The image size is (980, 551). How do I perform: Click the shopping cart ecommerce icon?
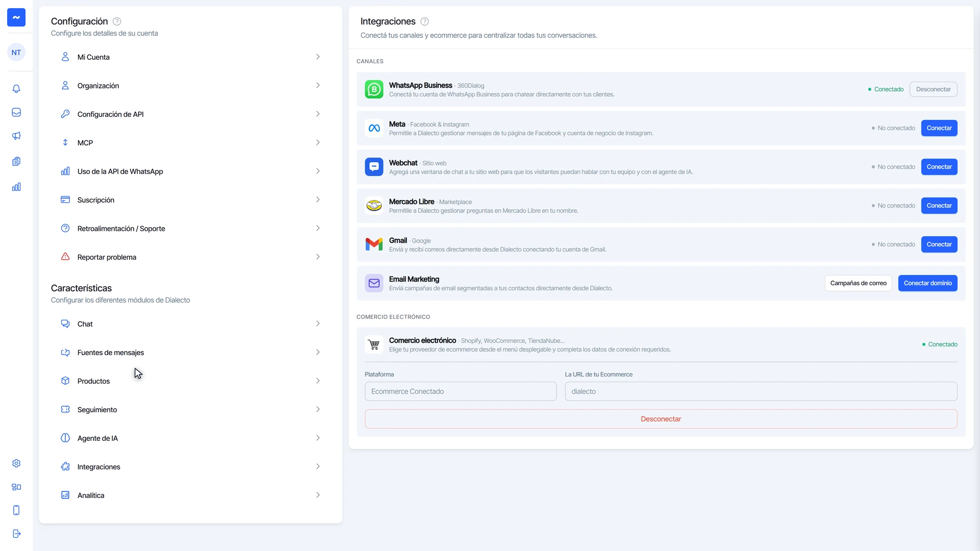click(374, 344)
